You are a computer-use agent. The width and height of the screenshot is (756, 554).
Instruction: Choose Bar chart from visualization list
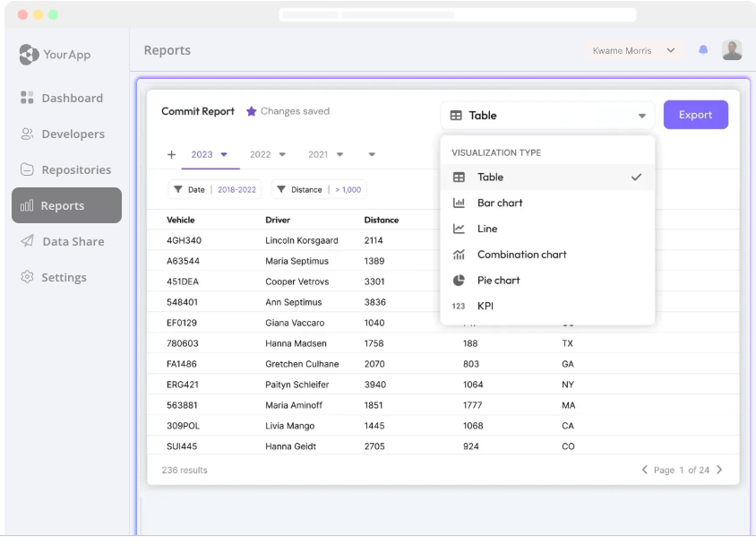click(499, 203)
